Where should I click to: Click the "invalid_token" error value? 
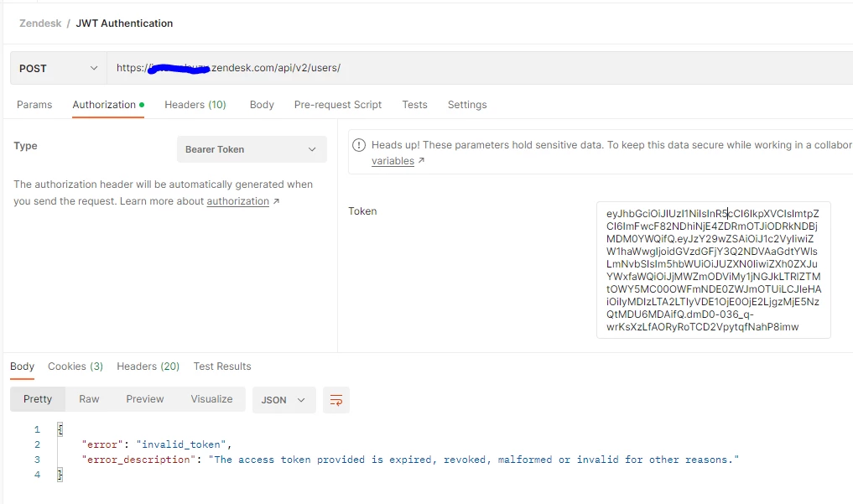(x=181, y=444)
